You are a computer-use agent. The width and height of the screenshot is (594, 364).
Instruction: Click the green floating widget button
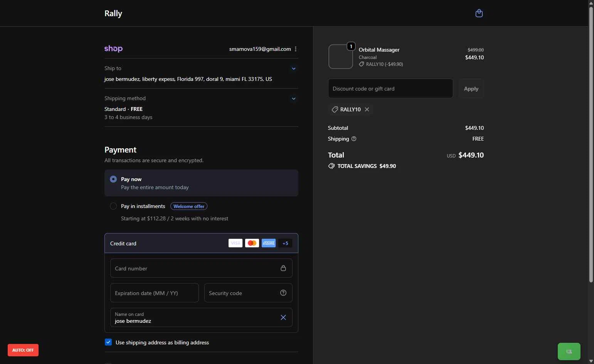(x=569, y=351)
